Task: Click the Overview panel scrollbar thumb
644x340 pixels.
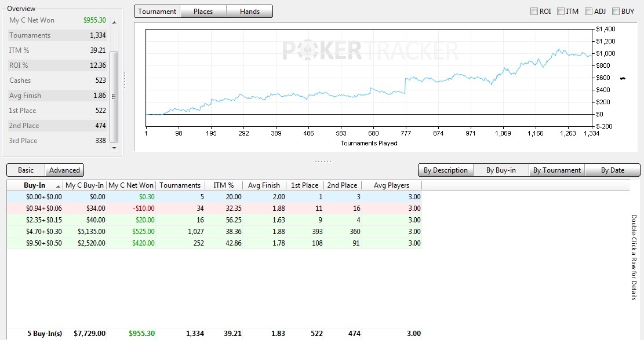Action: pyautogui.click(x=114, y=97)
